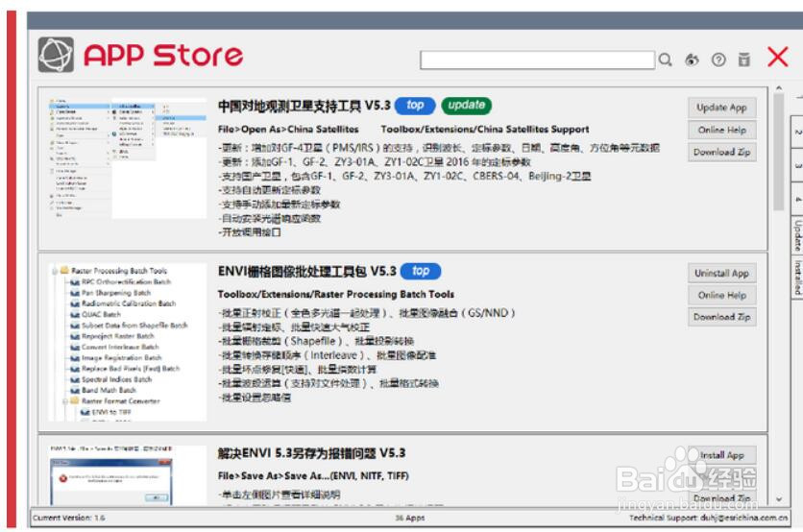Click the magnifier search icon
803x532 pixels.
coord(666,60)
